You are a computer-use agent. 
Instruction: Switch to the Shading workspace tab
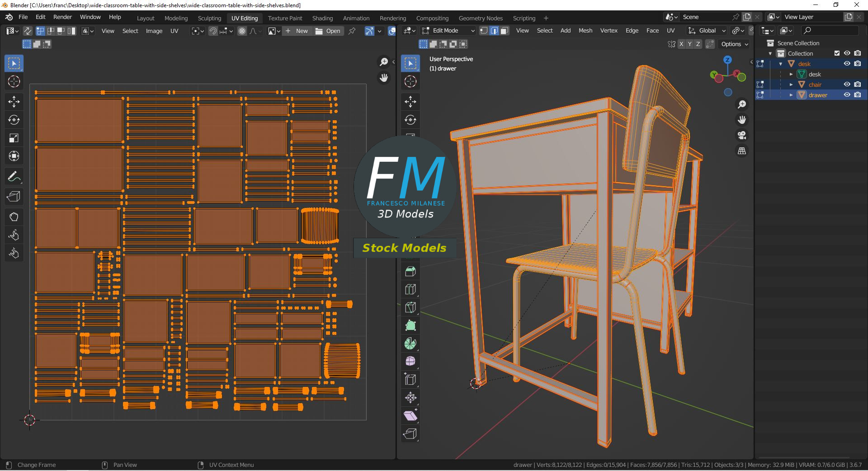click(x=322, y=18)
